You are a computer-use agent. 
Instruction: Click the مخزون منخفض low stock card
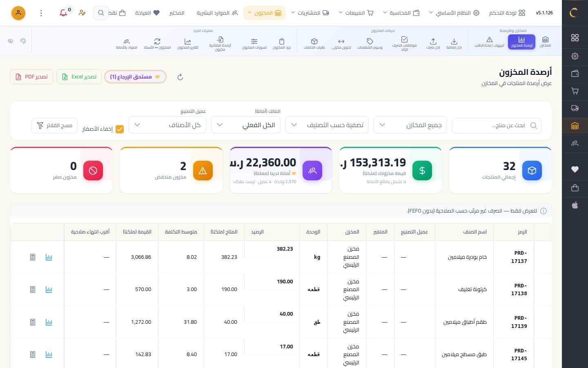pyautogui.click(x=171, y=170)
